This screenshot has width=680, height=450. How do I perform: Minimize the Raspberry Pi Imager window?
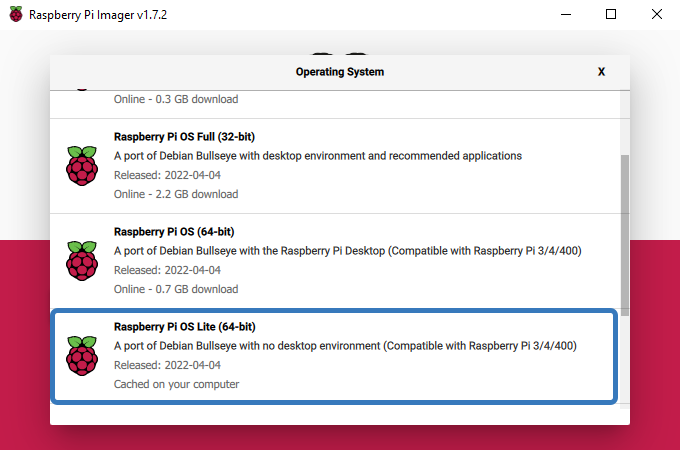[566, 14]
